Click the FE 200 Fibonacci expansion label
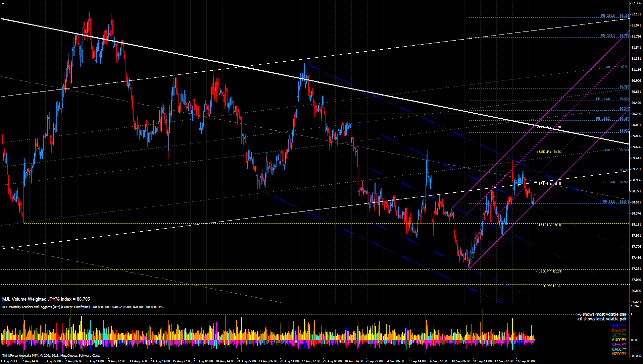 pos(604,67)
